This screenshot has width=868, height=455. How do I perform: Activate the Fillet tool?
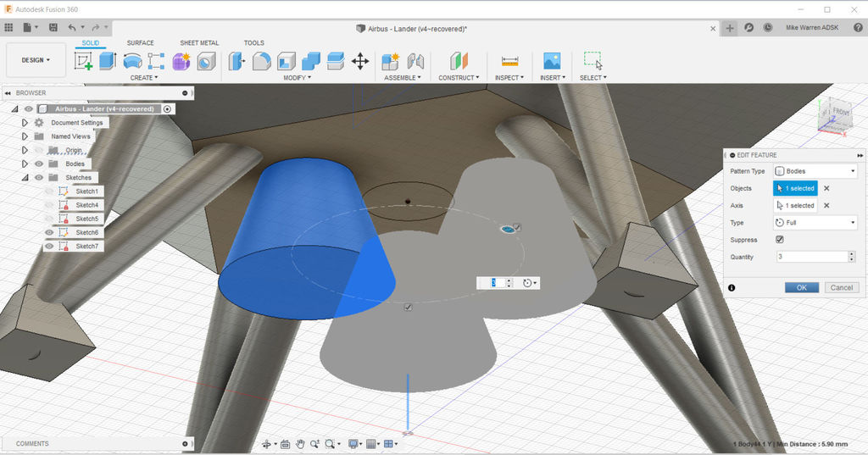pyautogui.click(x=262, y=61)
